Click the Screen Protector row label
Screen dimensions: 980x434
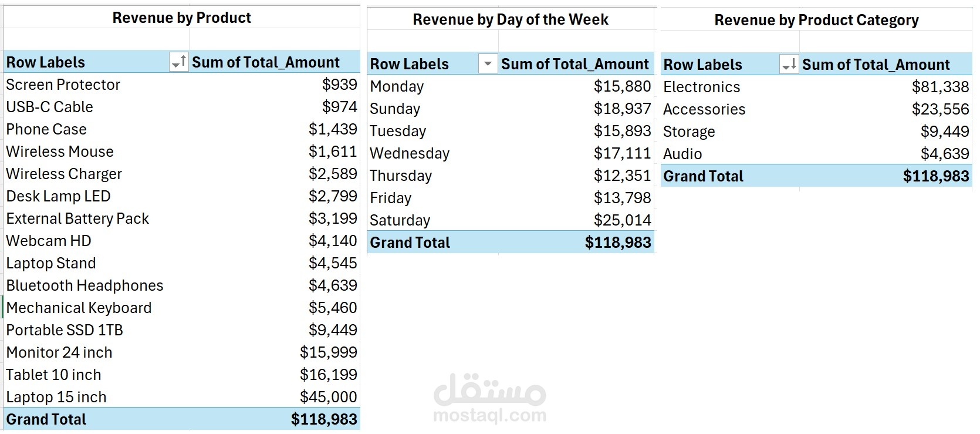click(x=63, y=85)
